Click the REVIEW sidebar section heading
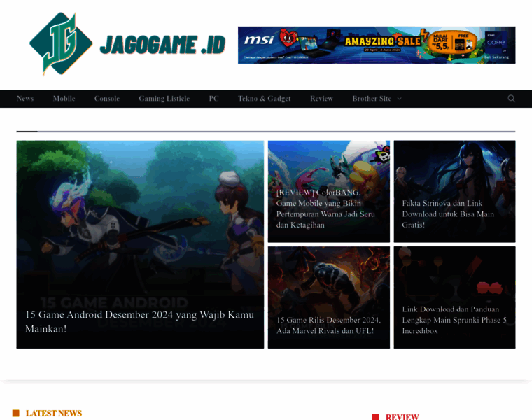532x420 pixels. coord(402,416)
